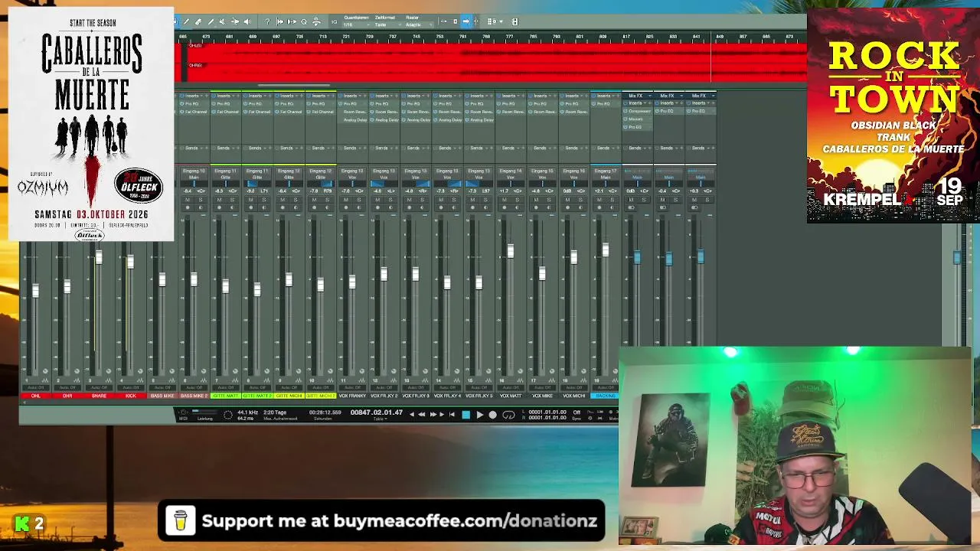Click the 44.1 kHz sample rate readout
Viewport: 980px width, 551px height.
247,412
